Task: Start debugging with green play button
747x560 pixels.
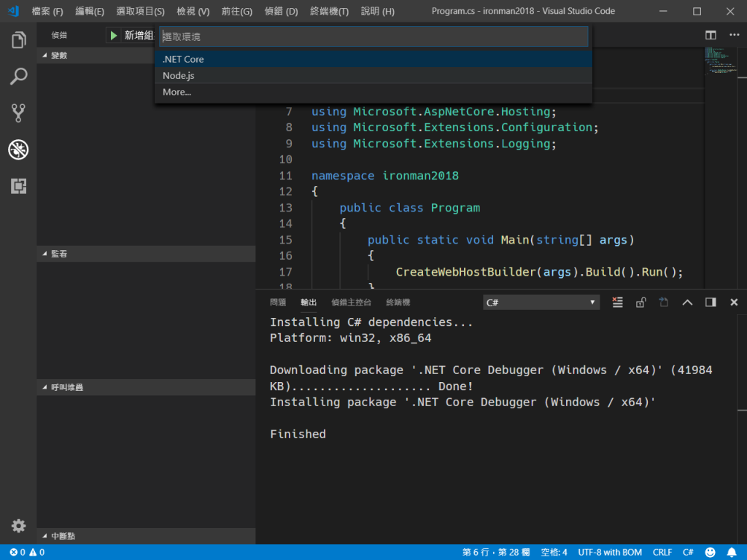Action: tap(113, 35)
